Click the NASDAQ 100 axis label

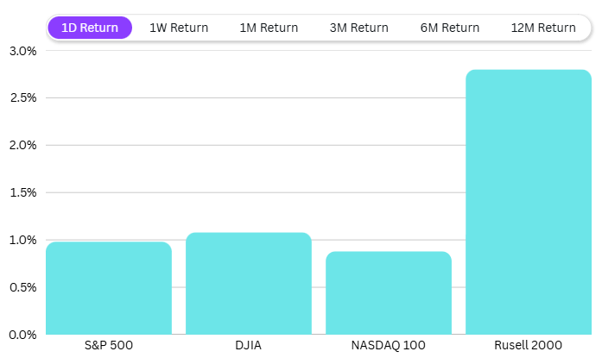(389, 346)
